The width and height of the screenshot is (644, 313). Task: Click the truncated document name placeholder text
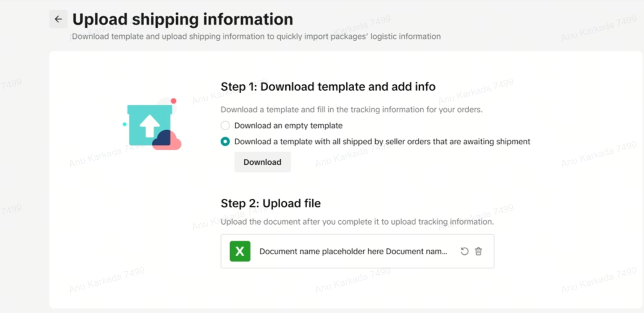(353, 251)
